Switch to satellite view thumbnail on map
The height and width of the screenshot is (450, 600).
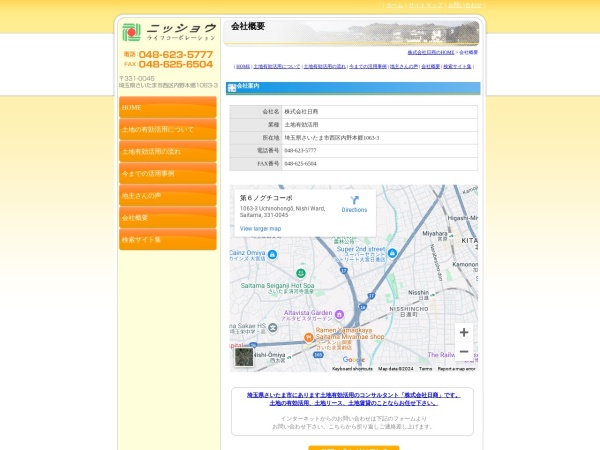tap(244, 357)
